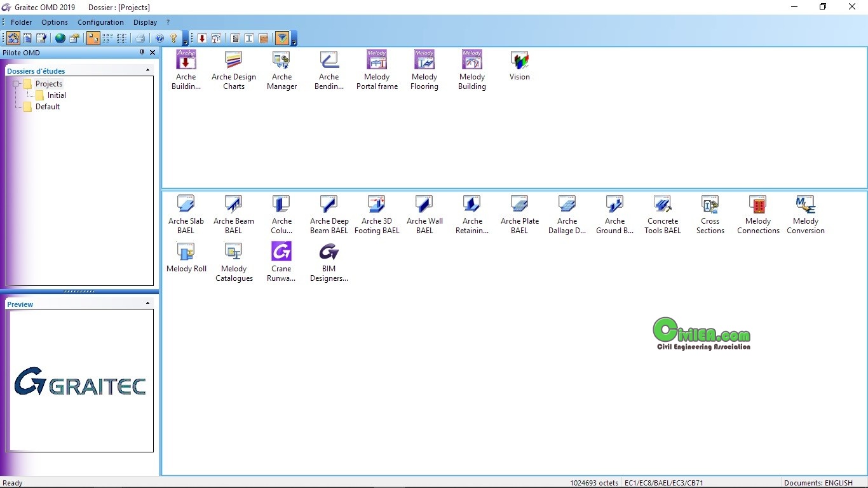This screenshot has height=488, width=868.
Task: Open Arche 3D Footing BAEL
Action: click(377, 214)
